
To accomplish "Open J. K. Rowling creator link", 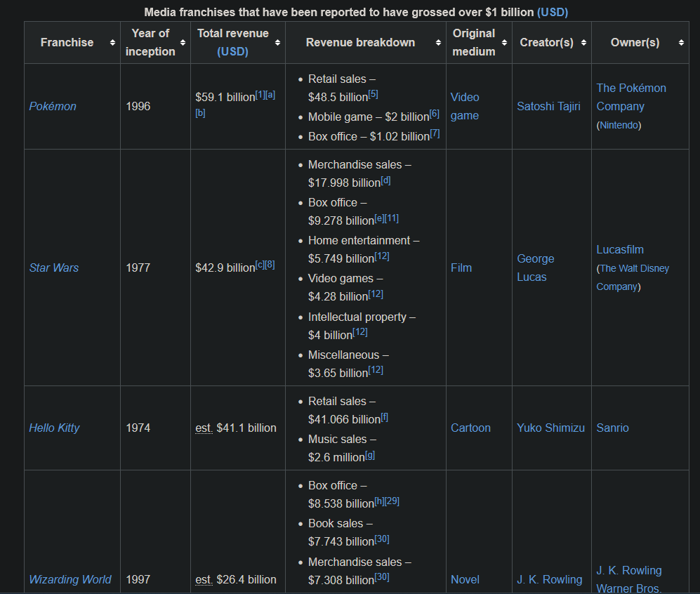I will click(550, 579).
